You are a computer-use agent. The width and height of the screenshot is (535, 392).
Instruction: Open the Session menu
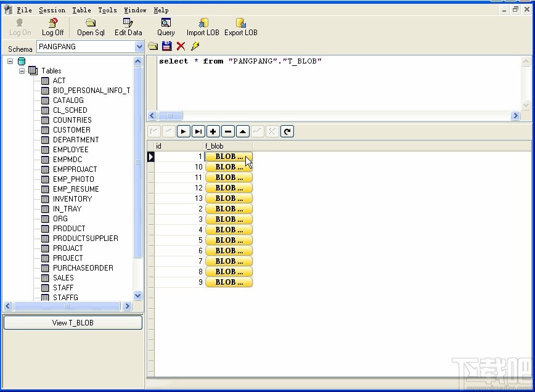(52, 9)
